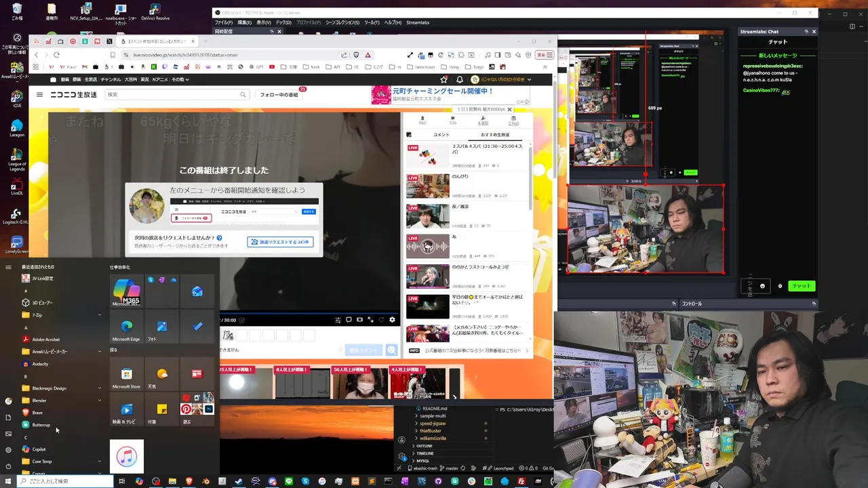Open the iTunes music tile
The image size is (868, 488).
pyautogui.click(x=126, y=456)
